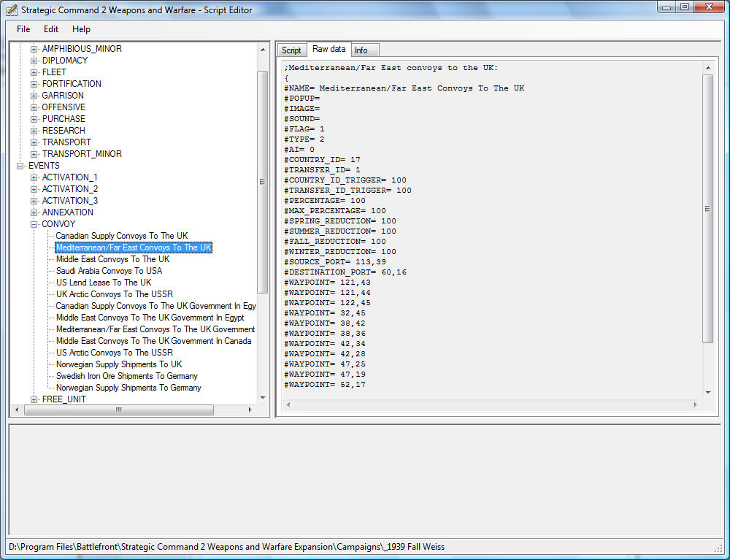Collapse the EVENTS tree node
Screen dimensions: 730x560
tap(20, 166)
